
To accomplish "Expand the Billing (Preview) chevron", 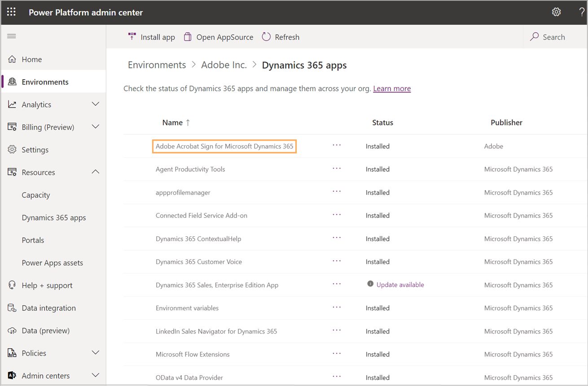I will coord(96,126).
